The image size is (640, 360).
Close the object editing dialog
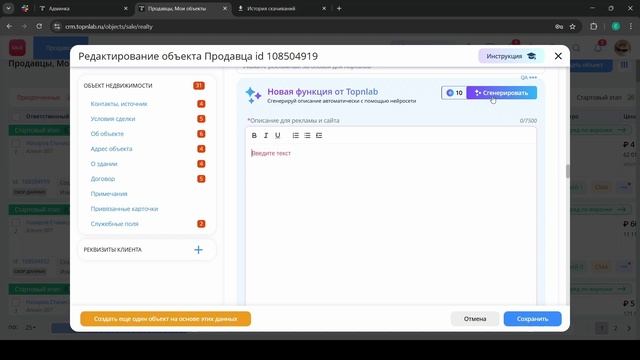click(558, 56)
